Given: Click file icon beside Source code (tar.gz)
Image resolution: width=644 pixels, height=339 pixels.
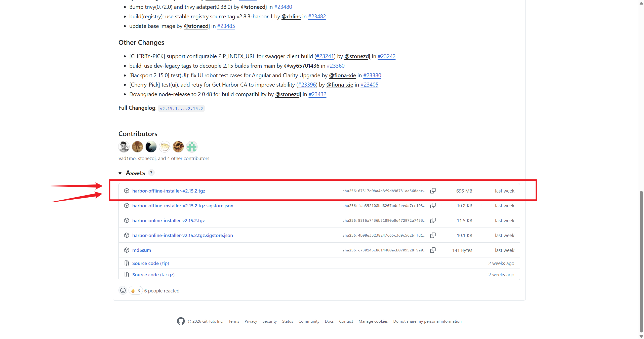Looking at the screenshot, I should 127,275.
